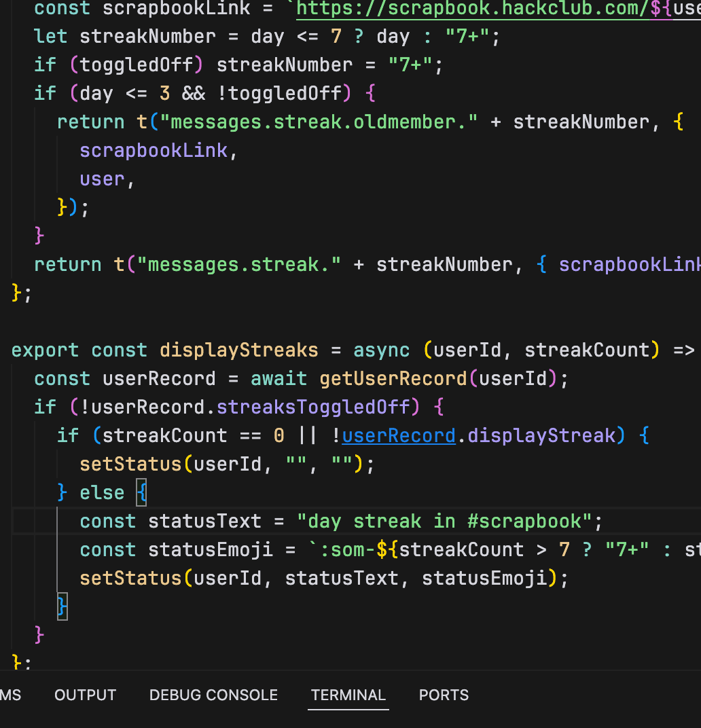Click the statusText constant declaration
701x728 pixels.
tap(204, 521)
